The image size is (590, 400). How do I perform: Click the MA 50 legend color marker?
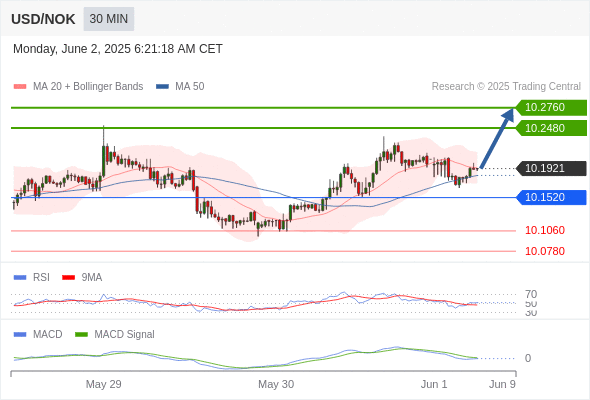(163, 87)
